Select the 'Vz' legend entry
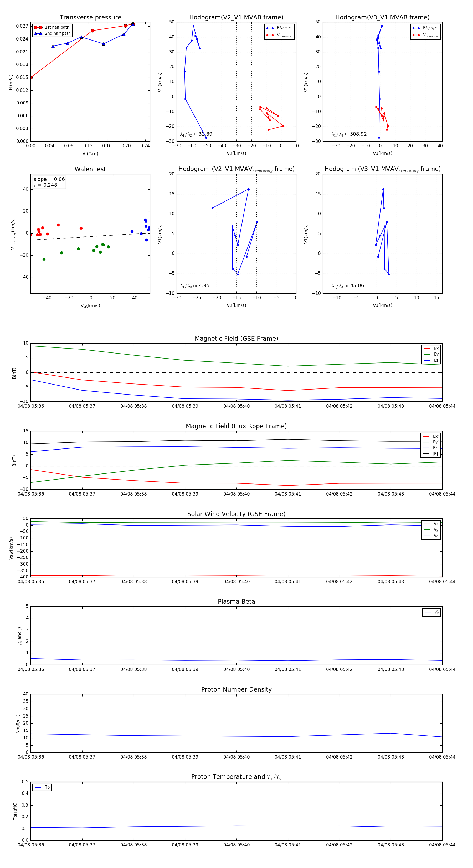473x868 pixels. pyautogui.click(x=431, y=536)
